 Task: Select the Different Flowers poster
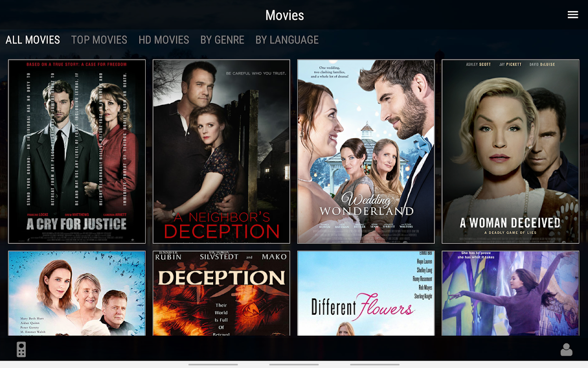click(x=366, y=293)
